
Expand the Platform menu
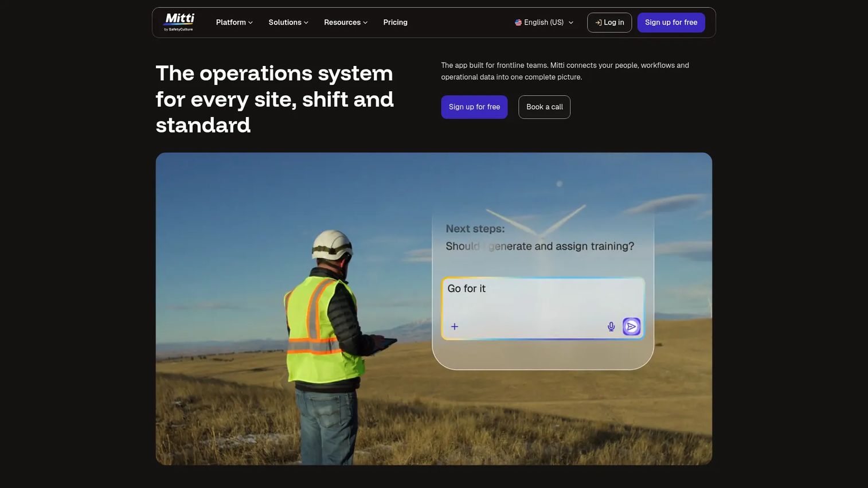[234, 22]
